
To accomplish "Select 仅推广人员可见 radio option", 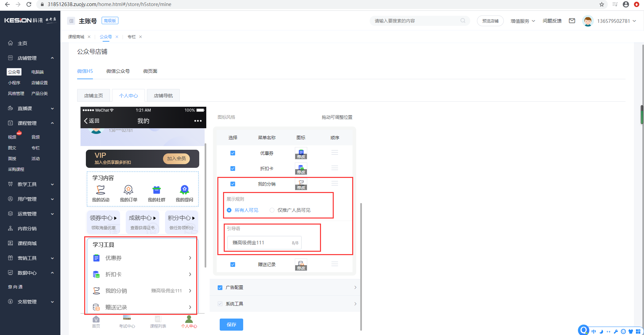I will point(272,210).
